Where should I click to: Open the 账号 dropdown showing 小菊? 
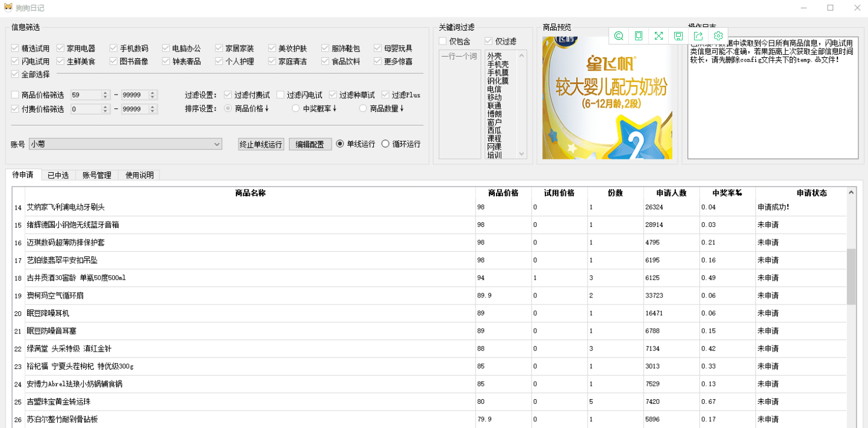[218, 144]
